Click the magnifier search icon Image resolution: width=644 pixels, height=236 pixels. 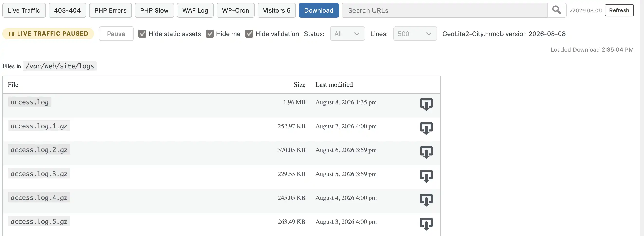(556, 10)
